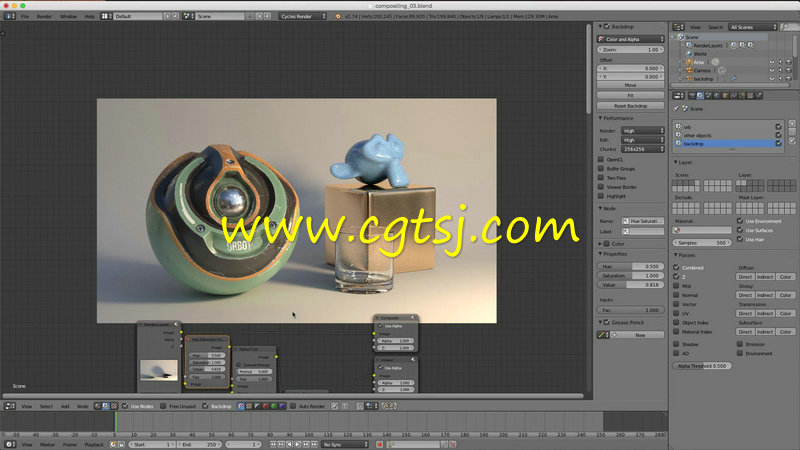Click the record auto keyframe button
Viewport: 800px width, 450px height.
[380, 444]
